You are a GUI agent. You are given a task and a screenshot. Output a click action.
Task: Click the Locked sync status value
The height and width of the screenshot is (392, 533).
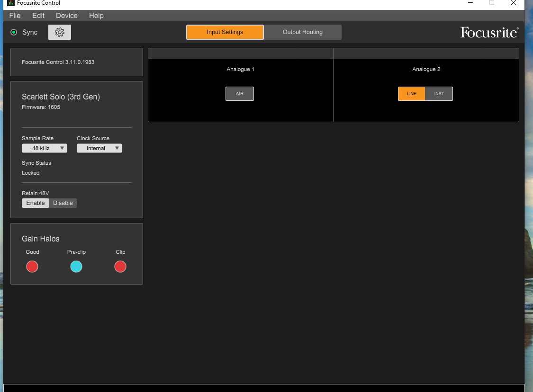point(31,173)
